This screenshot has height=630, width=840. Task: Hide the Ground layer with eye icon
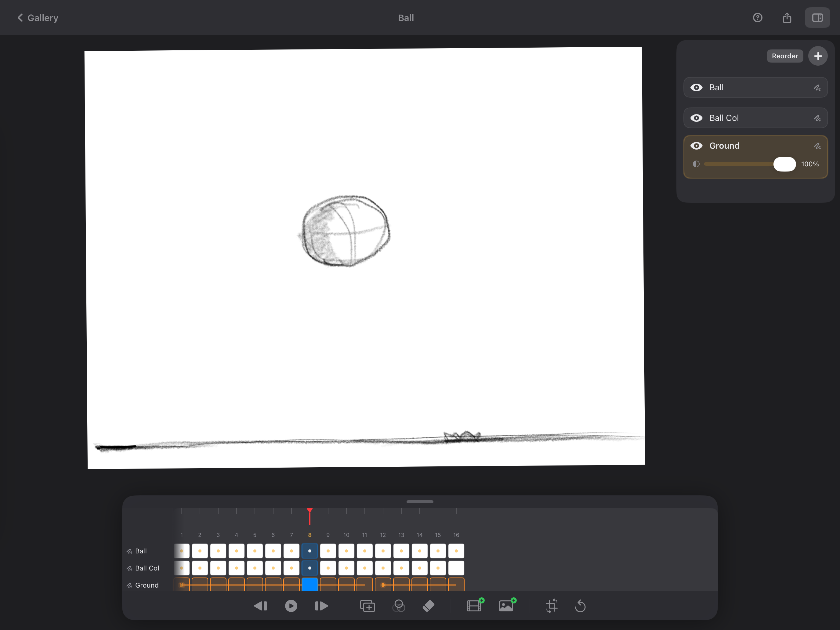696,146
